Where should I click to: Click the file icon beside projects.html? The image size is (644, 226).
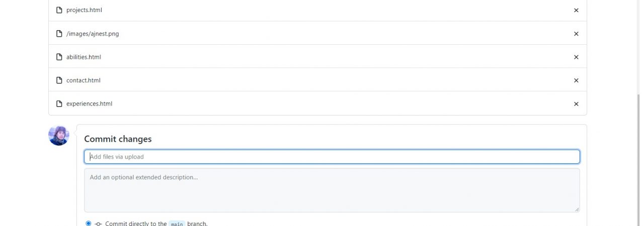pos(59,10)
